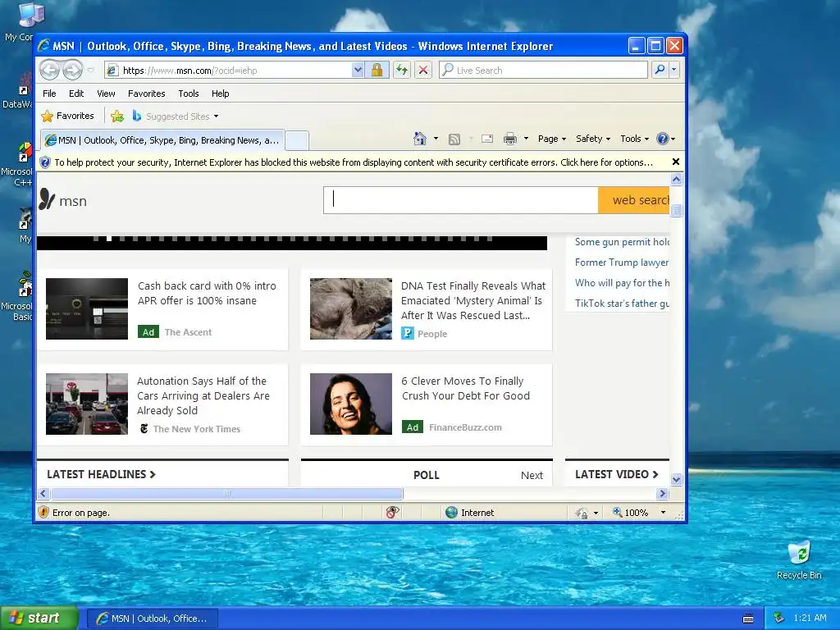Open 'TikTok star's father' headline link
The height and width of the screenshot is (630, 840).
coord(622,304)
